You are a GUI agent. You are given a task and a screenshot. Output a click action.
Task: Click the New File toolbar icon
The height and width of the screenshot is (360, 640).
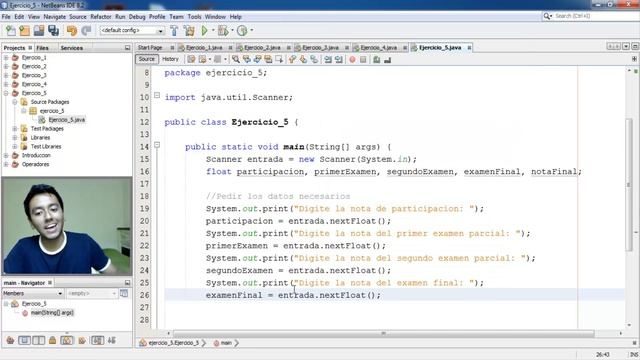[11, 31]
